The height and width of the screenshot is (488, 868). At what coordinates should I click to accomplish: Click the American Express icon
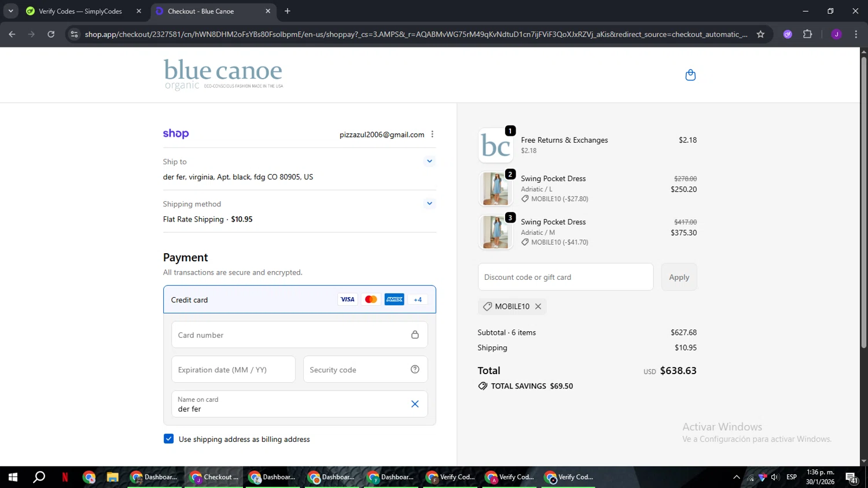395,300
